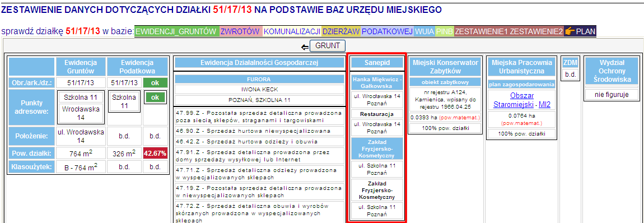Select the 47.19.Z activity row
This screenshot has width=644, height=223.
(x=259, y=192)
